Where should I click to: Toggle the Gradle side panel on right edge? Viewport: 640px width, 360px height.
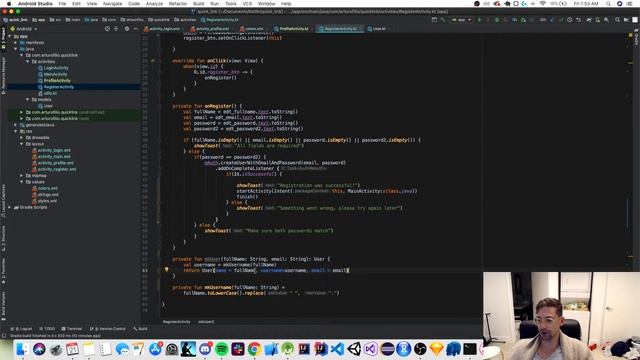click(636, 38)
